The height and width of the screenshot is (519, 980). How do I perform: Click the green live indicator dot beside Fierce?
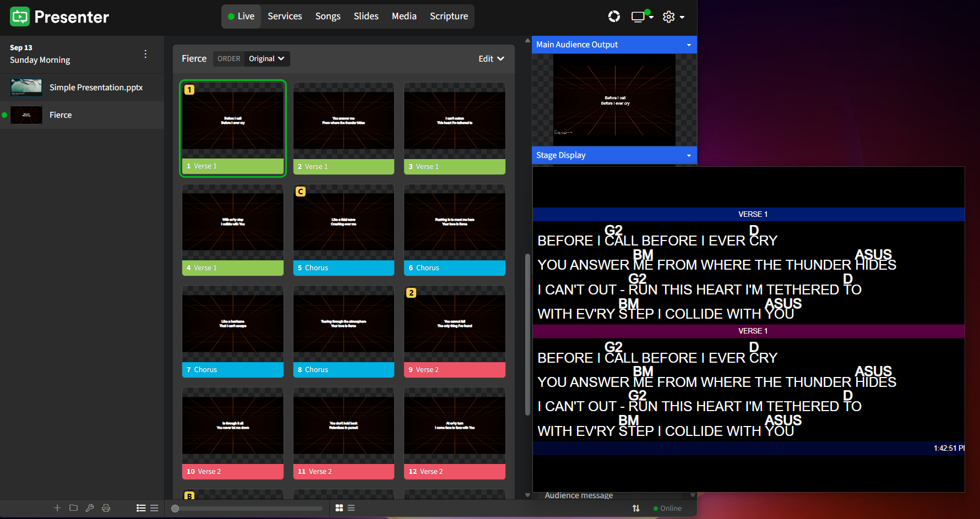point(4,115)
